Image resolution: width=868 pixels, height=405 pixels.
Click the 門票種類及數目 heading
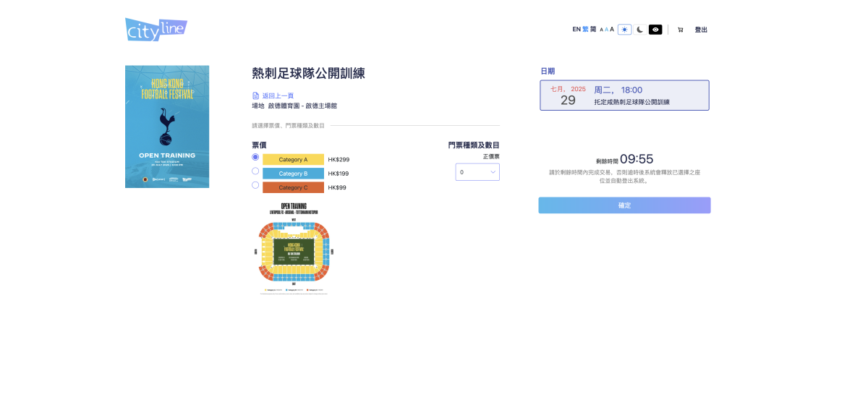pyautogui.click(x=474, y=145)
